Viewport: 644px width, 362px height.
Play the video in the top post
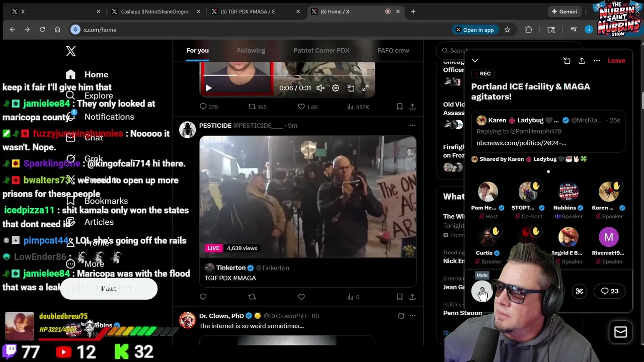pos(208,88)
